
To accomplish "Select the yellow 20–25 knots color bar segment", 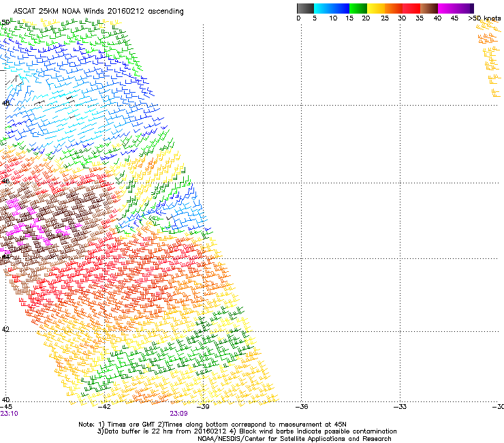I will coord(376,8).
